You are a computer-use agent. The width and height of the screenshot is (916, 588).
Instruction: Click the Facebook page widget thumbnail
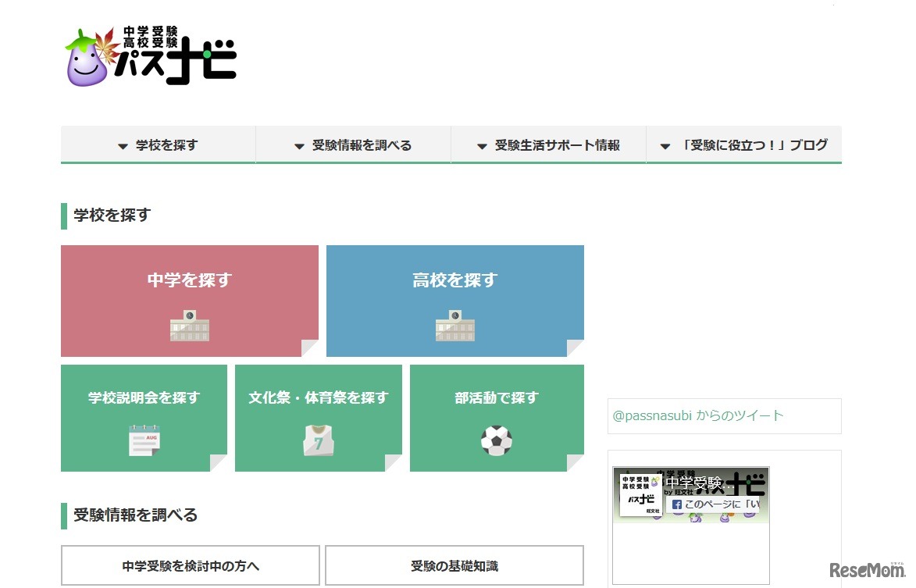(641, 494)
